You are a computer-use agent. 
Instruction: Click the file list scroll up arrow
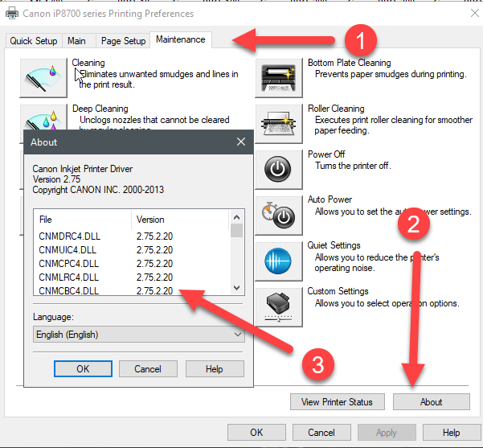[236, 217]
